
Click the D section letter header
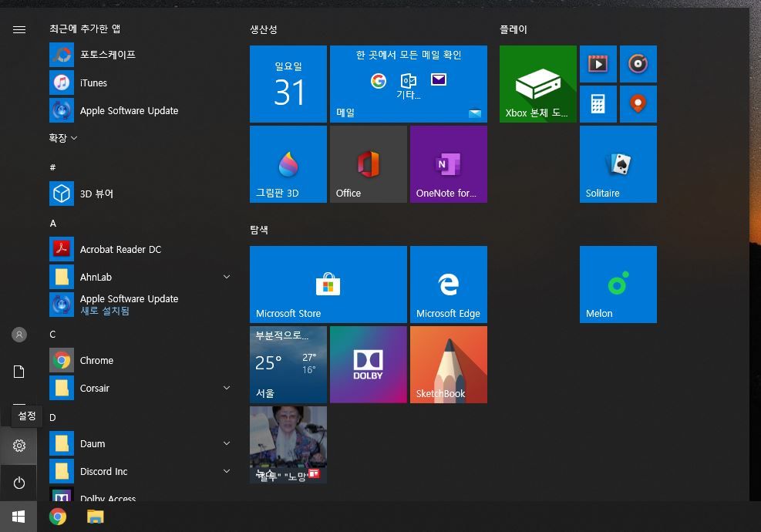tap(52, 417)
